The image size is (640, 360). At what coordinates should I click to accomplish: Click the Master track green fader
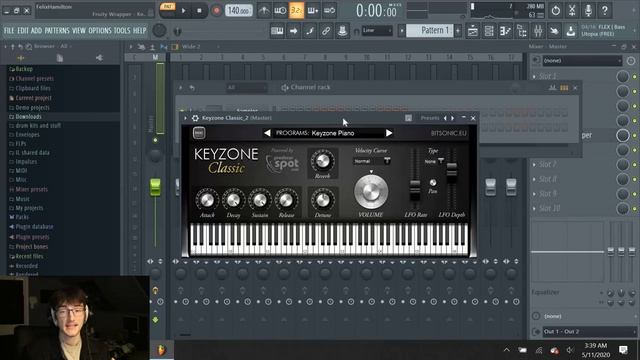pyautogui.click(x=155, y=187)
